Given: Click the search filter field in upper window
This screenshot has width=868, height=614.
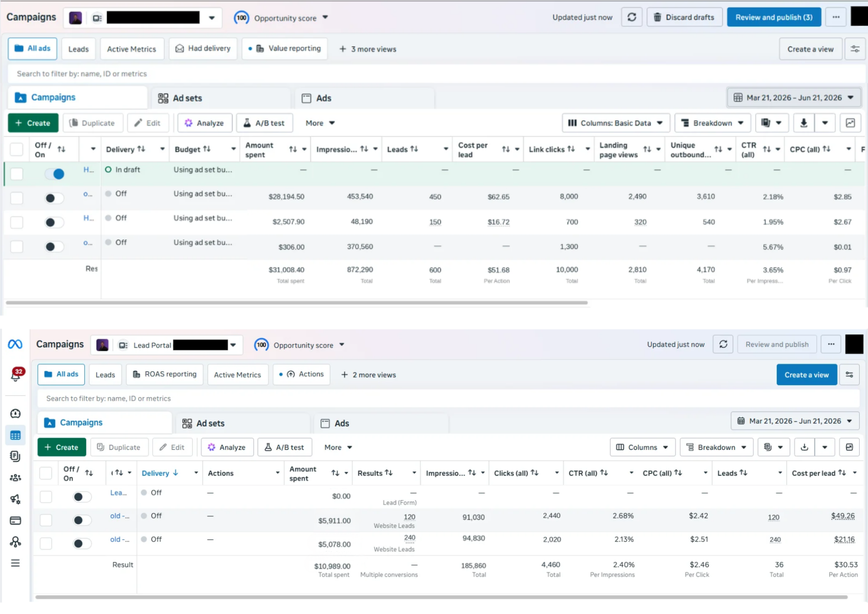Looking at the screenshot, I should 436,74.
